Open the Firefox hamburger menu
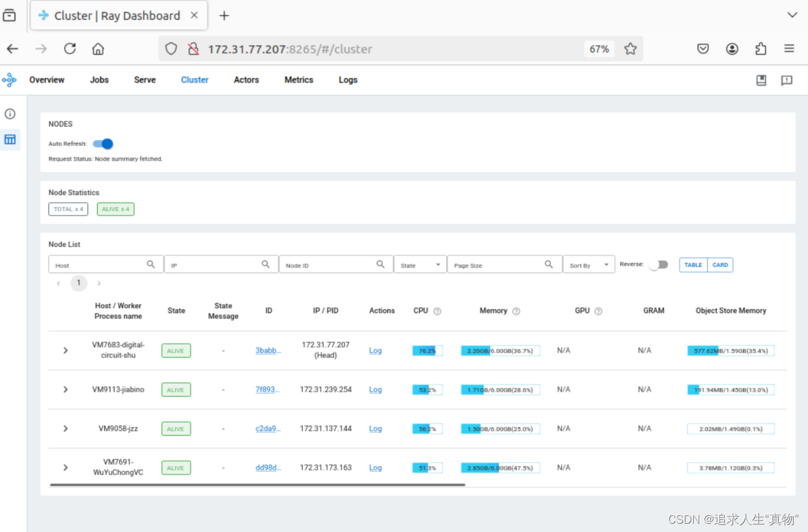Image resolution: width=808 pixels, height=532 pixels. click(789, 49)
